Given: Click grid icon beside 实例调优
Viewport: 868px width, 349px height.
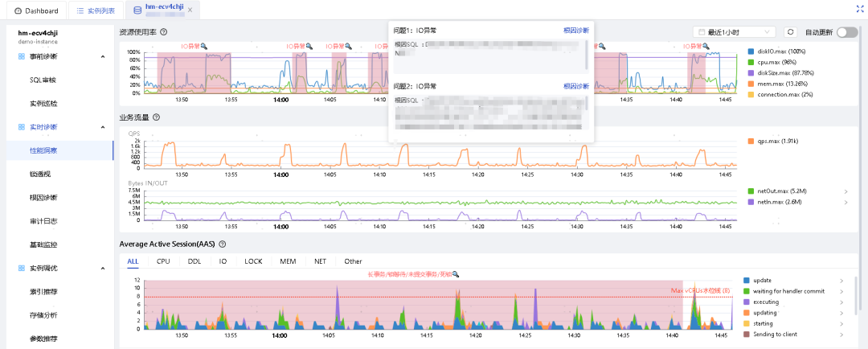Looking at the screenshot, I should 22,268.
